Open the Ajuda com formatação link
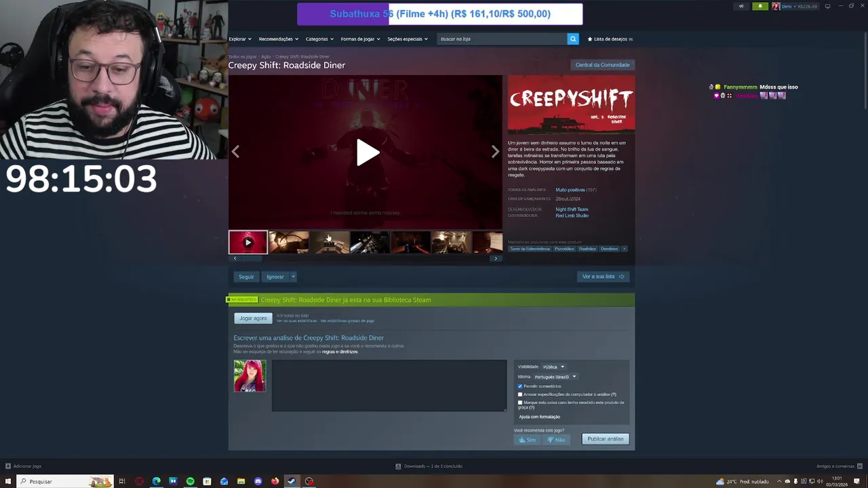This screenshot has width=868, height=488. 540,417
